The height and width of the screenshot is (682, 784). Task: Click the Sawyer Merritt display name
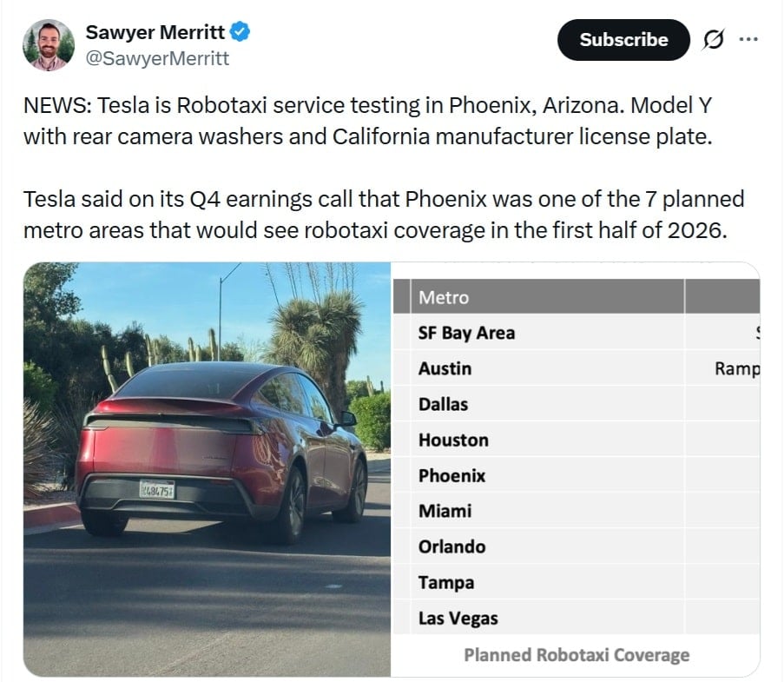[x=155, y=32]
